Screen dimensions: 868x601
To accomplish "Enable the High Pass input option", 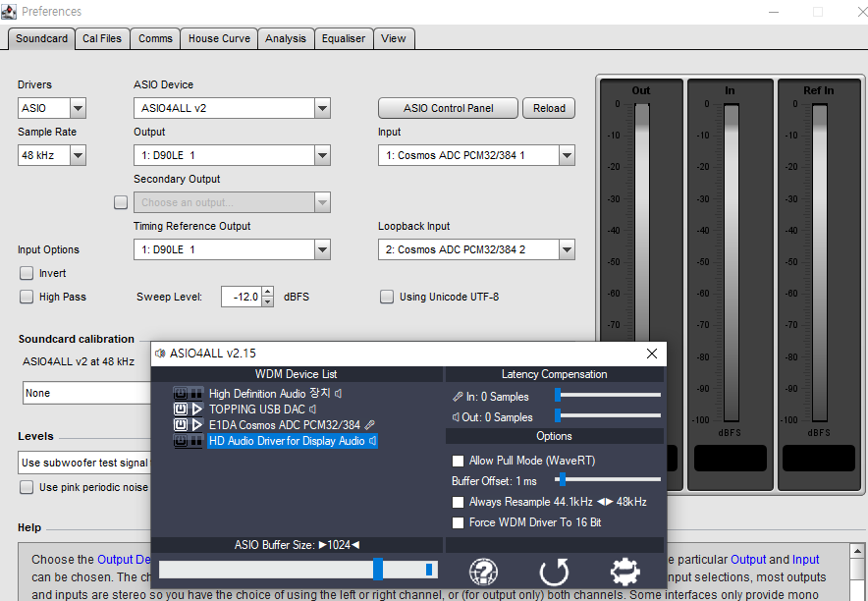I will tap(26, 297).
